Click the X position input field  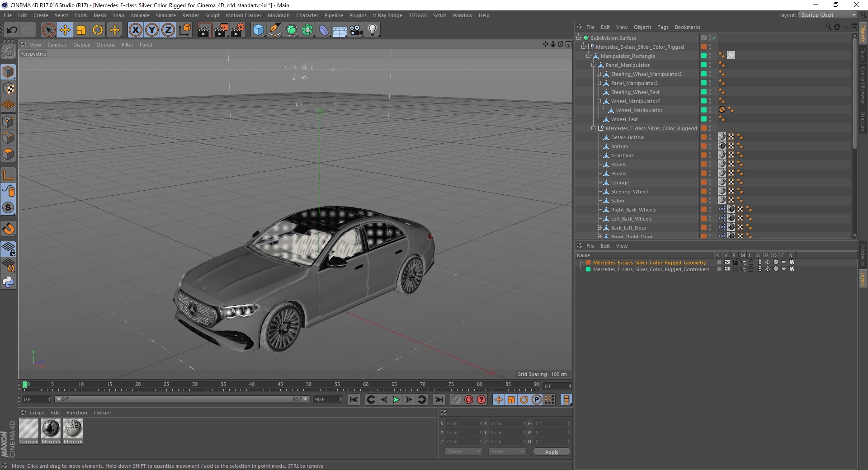464,423
